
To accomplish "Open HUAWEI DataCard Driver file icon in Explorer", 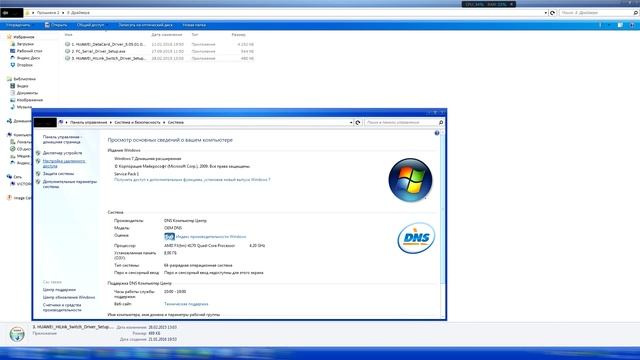I will click(67, 44).
